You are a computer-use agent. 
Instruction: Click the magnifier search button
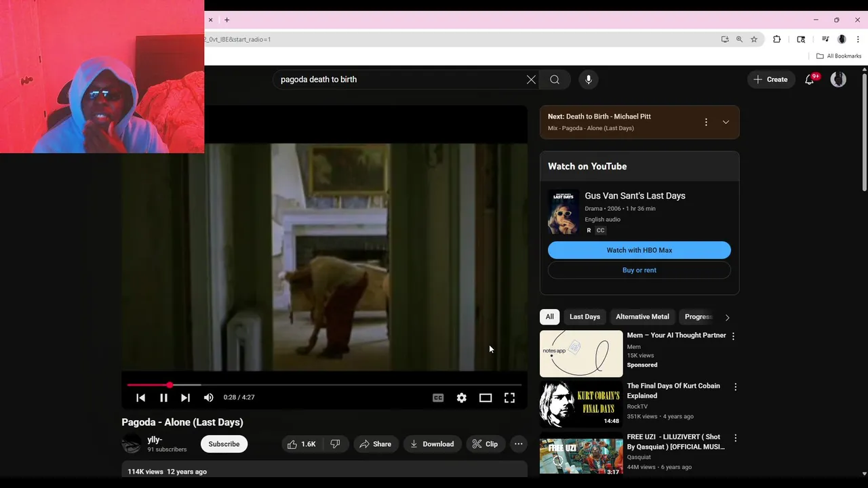pos(555,79)
